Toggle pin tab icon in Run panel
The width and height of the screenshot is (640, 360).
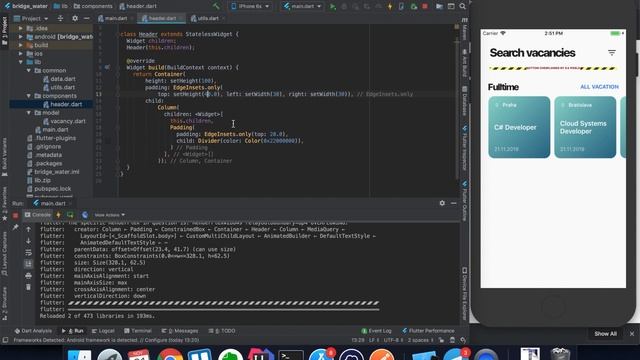pos(16,227)
